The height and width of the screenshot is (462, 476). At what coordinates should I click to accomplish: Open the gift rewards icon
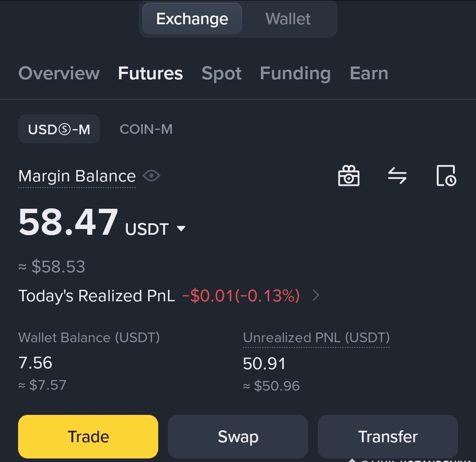349,176
